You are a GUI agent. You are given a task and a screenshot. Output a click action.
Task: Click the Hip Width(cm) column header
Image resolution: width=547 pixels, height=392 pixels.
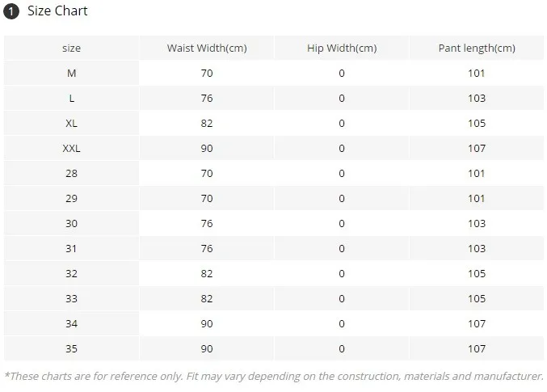click(x=342, y=48)
